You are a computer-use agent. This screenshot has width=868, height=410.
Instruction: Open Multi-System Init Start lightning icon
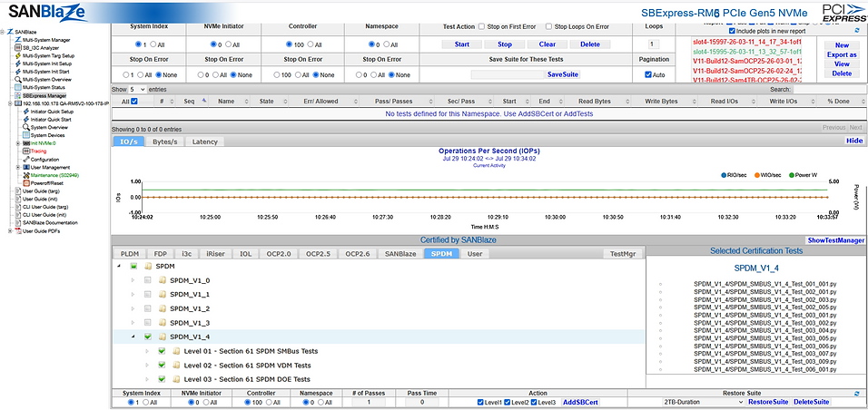coord(18,72)
